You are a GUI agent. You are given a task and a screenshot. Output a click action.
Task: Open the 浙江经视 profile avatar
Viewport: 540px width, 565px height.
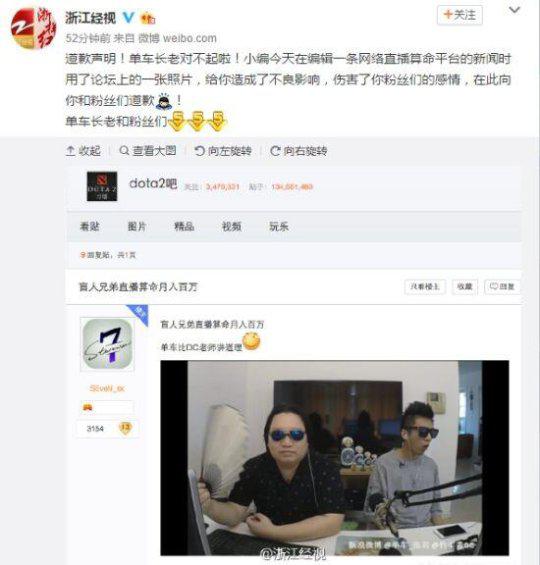tap(34, 28)
